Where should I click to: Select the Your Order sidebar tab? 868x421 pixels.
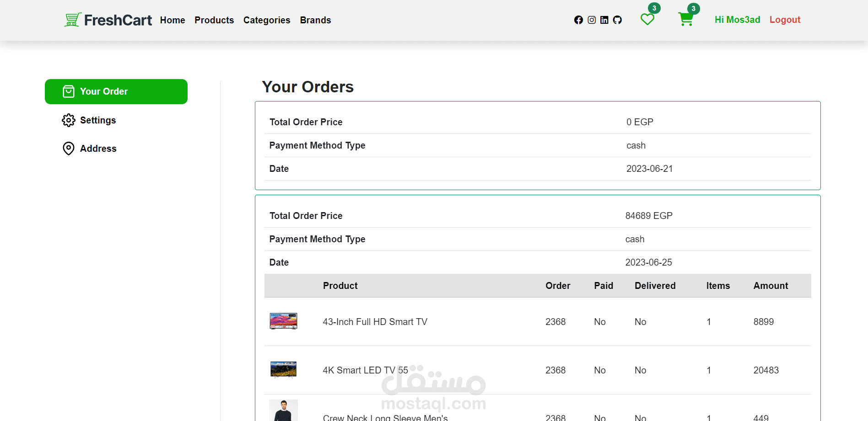[x=116, y=91]
